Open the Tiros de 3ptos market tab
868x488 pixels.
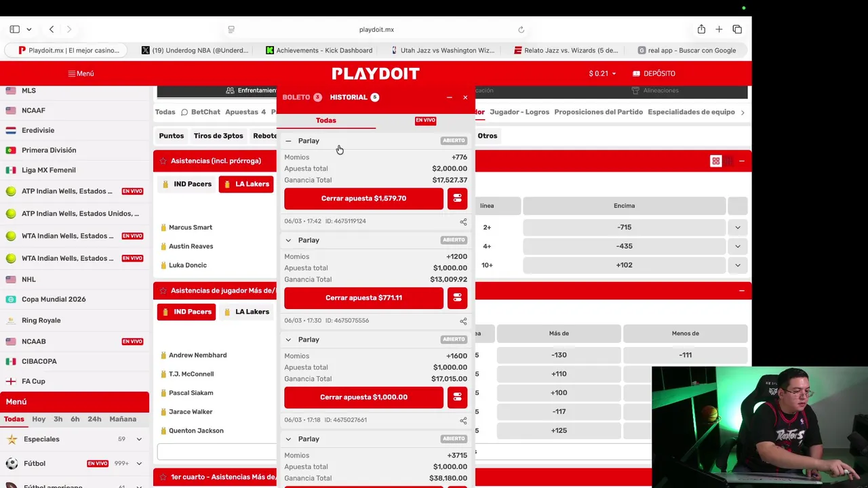click(218, 136)
